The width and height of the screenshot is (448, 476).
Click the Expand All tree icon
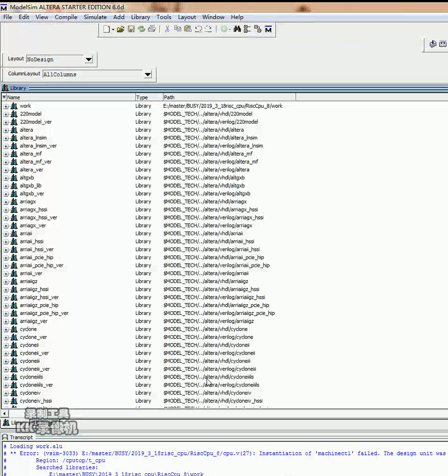pos(247,29)
